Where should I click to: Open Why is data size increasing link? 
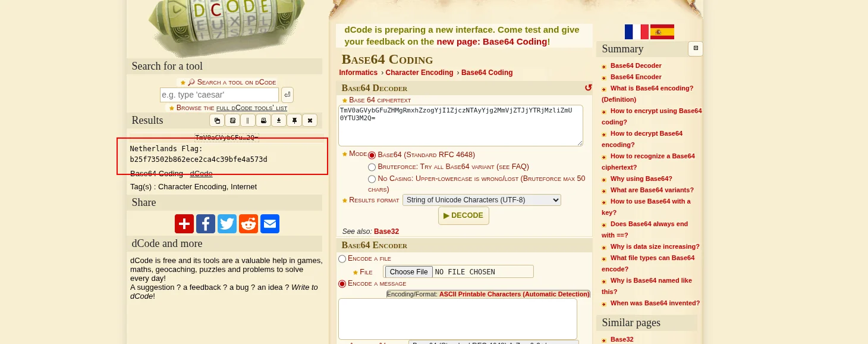[x=655, y=246]
